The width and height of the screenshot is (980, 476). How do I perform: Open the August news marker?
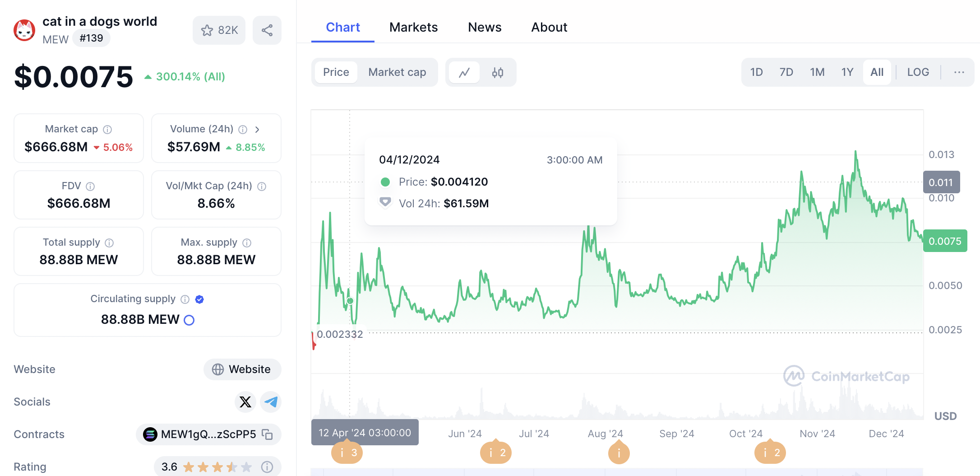619,453
